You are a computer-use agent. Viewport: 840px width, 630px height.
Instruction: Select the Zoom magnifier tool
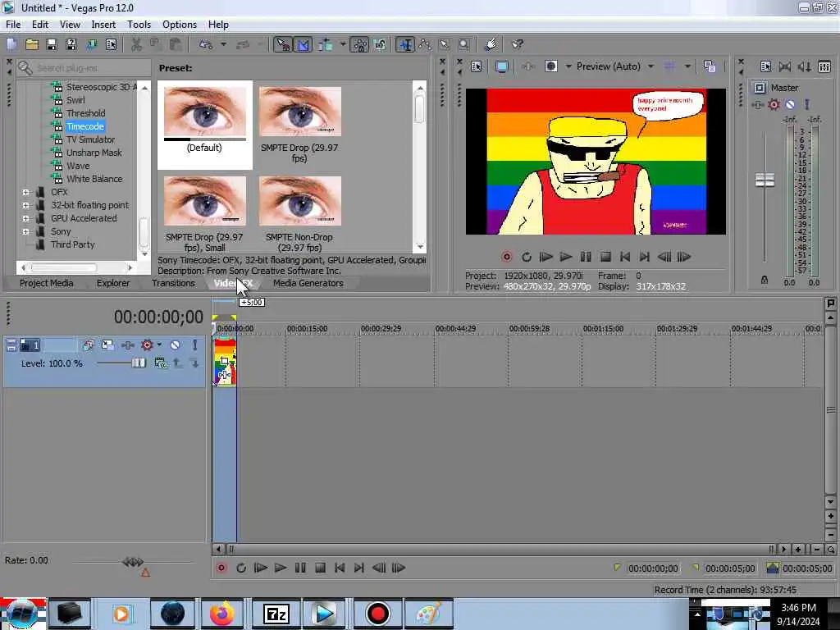464,45
